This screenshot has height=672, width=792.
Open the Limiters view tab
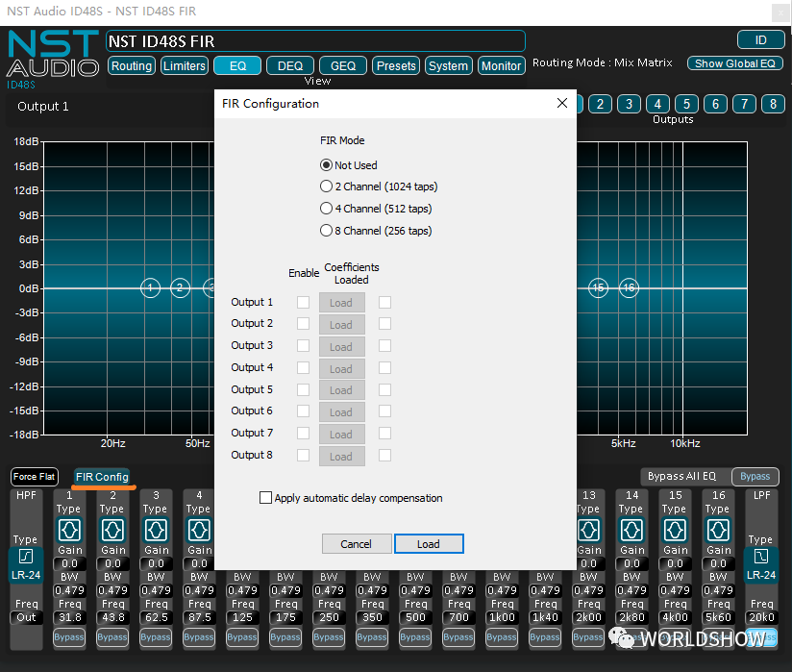coord(185,65)
